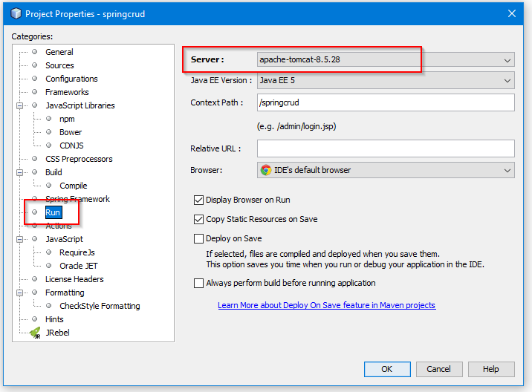532x392 pixels.
Task: Select the Compile category
Action: click(74, 186)
